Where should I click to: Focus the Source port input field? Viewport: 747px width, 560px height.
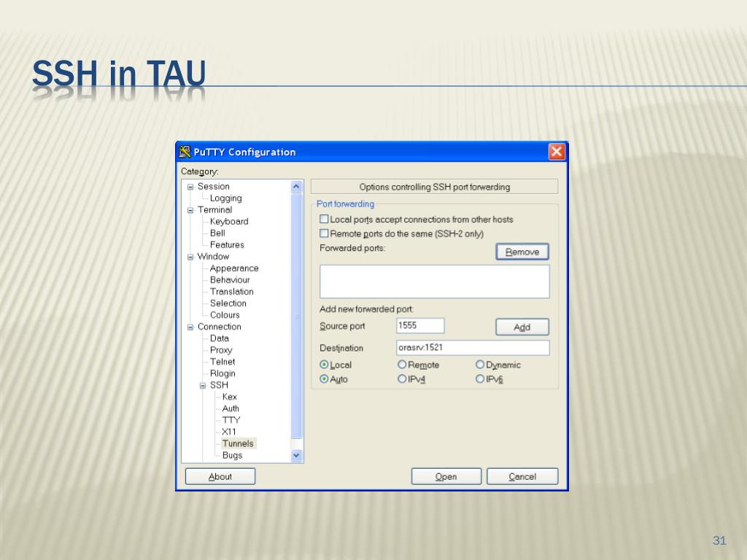[420, 326]
